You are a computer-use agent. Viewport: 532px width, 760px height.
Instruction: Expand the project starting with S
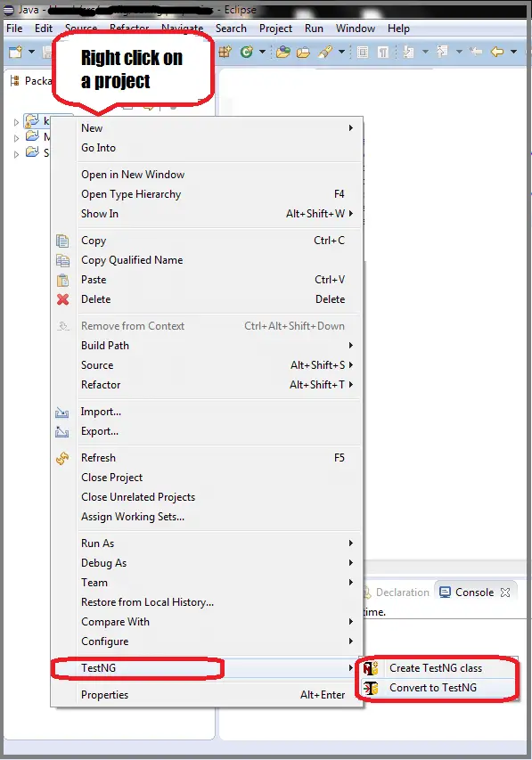pos(17,154)
